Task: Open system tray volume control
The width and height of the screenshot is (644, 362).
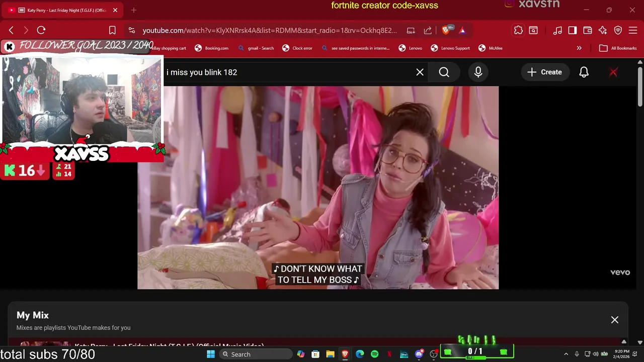Action: 596,354
